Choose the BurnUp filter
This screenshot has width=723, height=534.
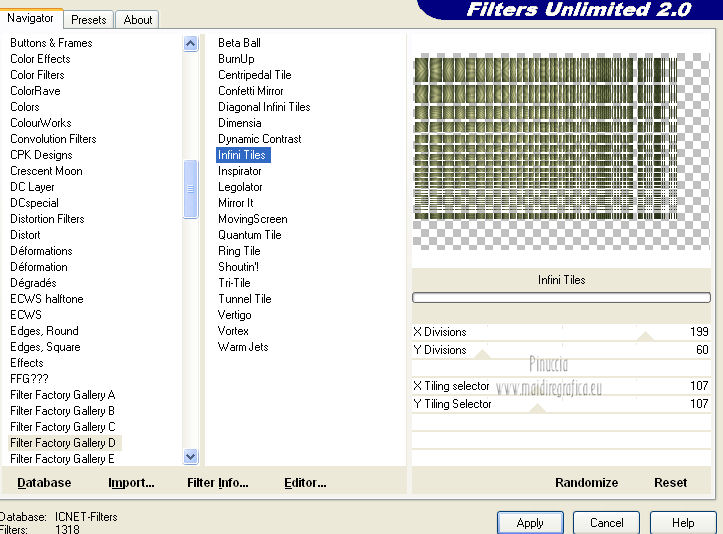tap(236, 59)
